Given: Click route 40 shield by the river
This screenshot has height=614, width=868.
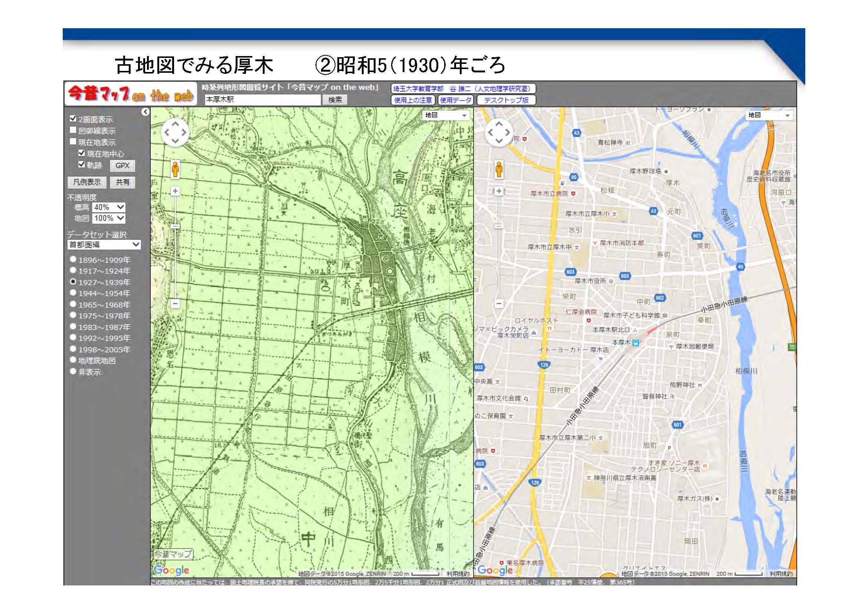Looking at the screenshot, I should point(740,267).
